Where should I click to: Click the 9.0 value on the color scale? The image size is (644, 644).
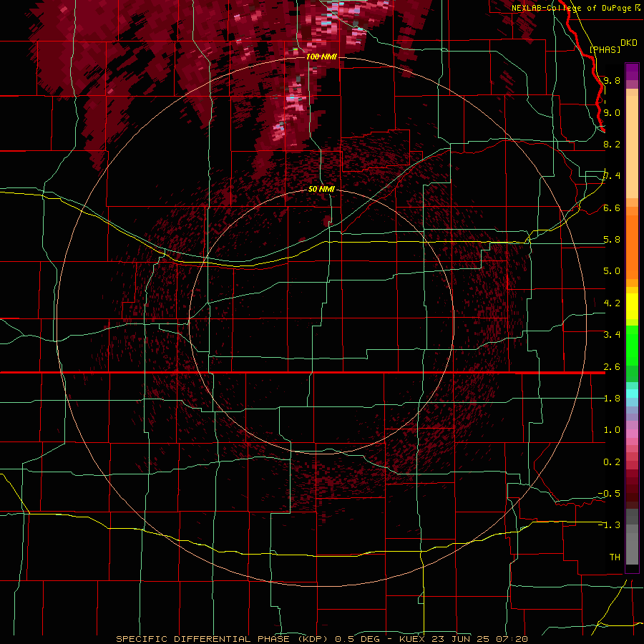(612, 112)
